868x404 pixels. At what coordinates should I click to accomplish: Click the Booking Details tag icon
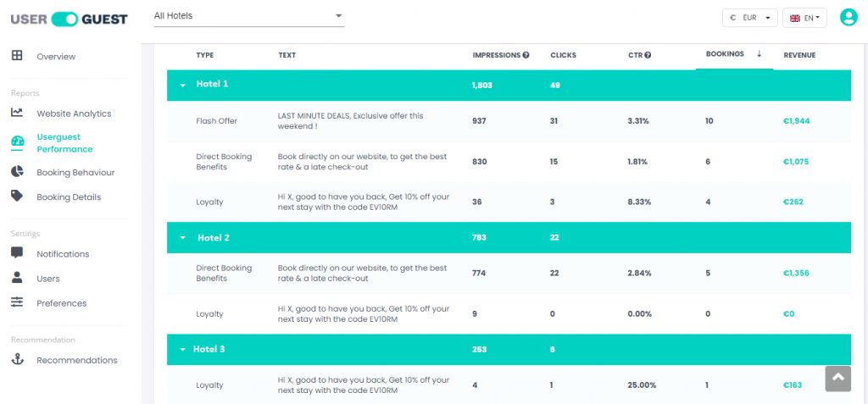[x=17, y=196]
